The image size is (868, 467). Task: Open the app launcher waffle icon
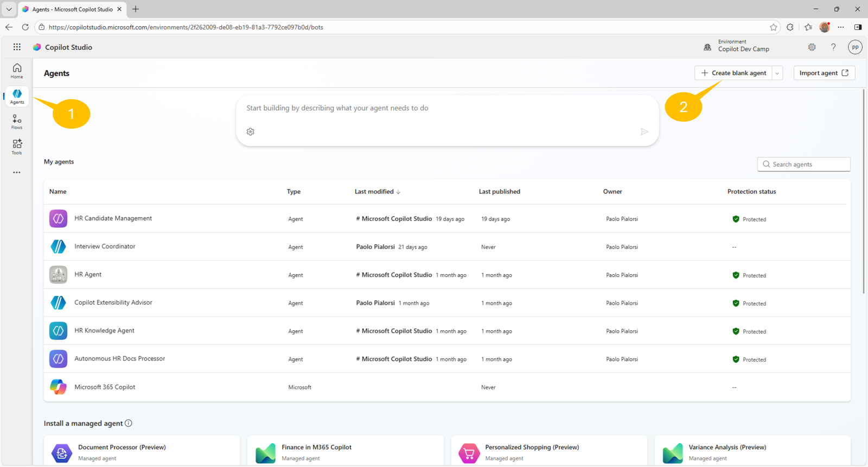coord(17,47)
